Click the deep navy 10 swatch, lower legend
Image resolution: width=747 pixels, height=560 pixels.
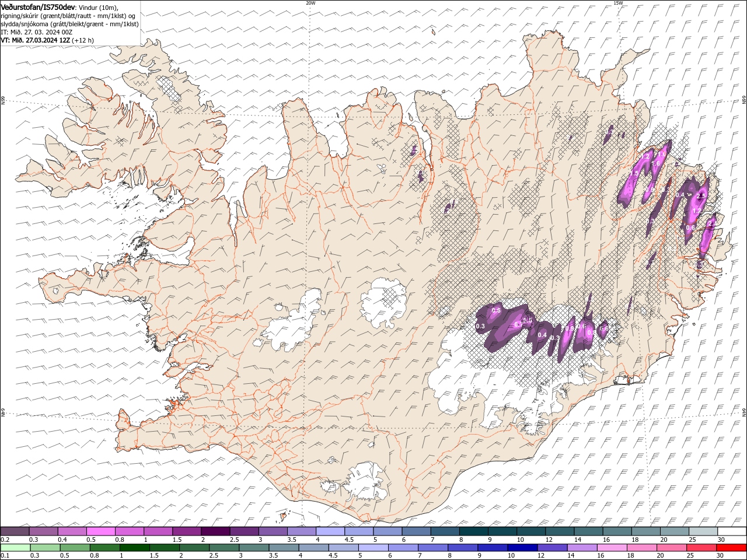522,548
